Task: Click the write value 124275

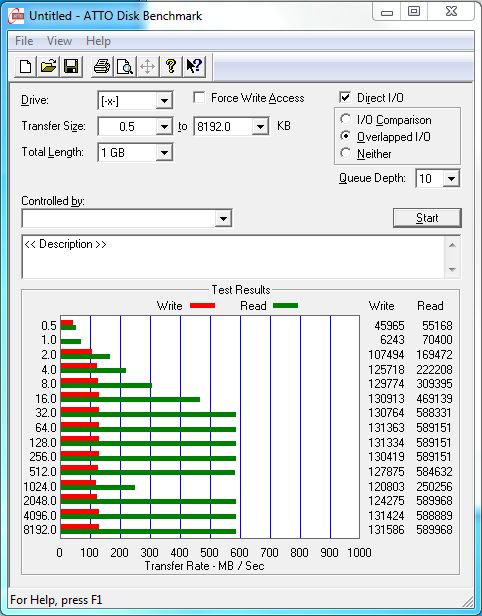Action: 387,501
